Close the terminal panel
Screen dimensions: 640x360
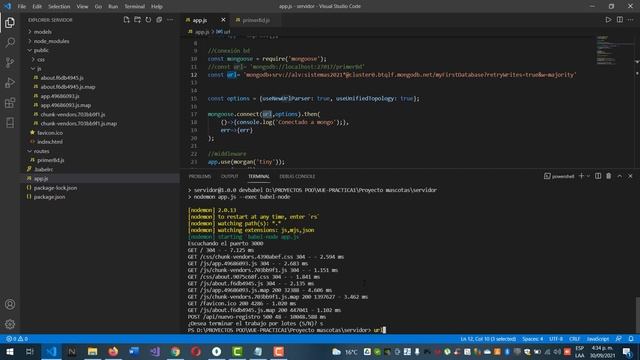pyautogui.click(x=630, y=176)
